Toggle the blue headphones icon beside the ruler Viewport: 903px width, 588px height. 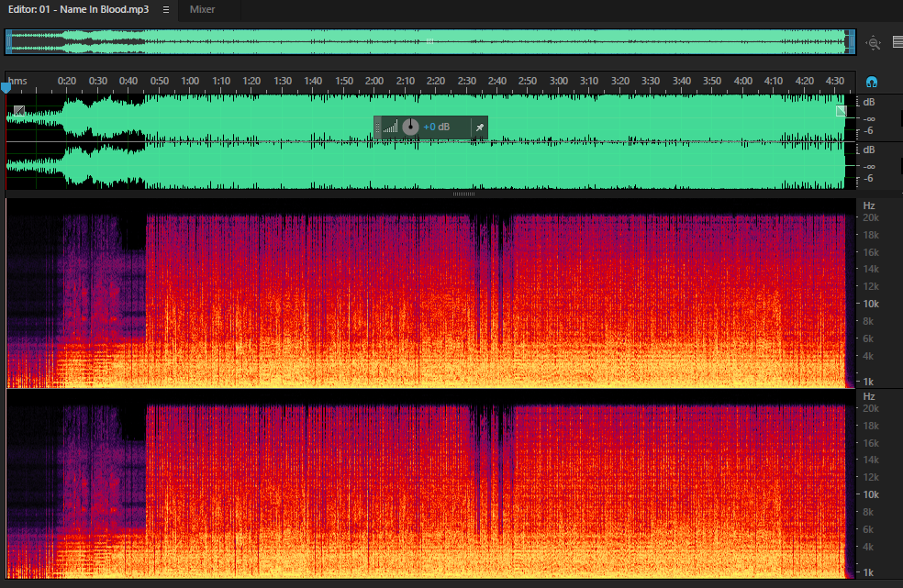(x=872, y=82)
